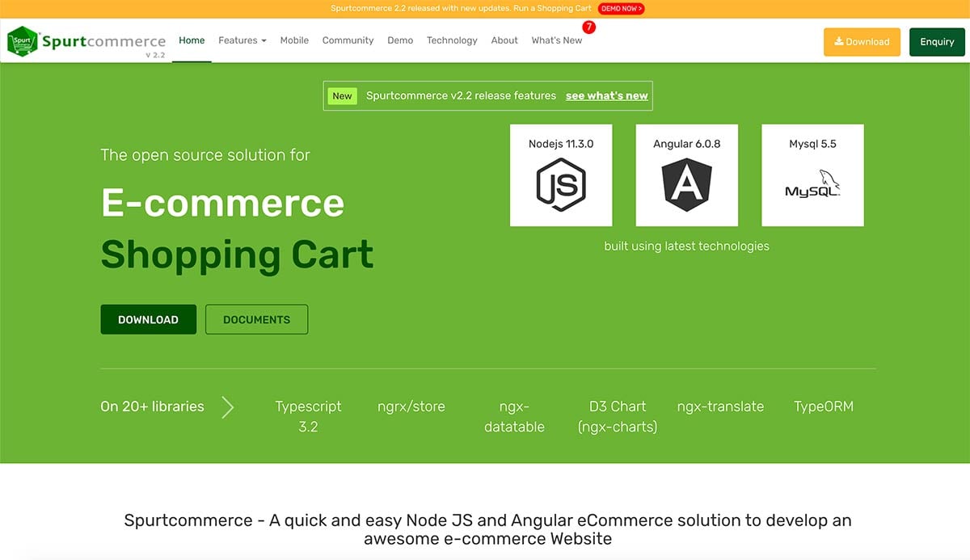Click the D3 Chart (ngx-charts) text
970x560 pixels.
coord(618,416)
